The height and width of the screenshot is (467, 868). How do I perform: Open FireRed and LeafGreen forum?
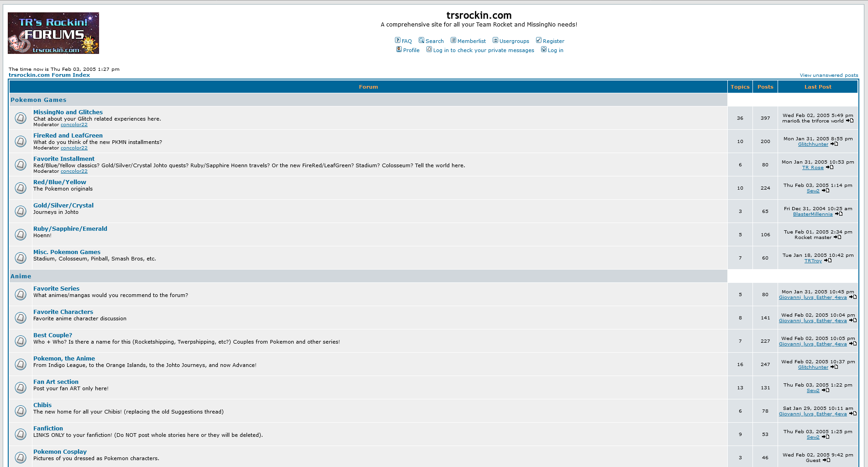[68, 135]
